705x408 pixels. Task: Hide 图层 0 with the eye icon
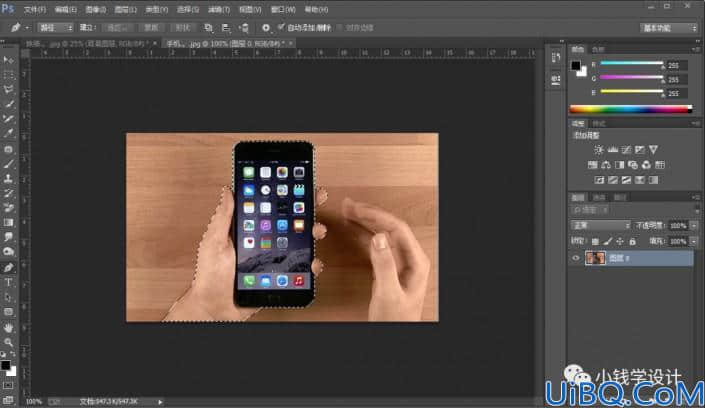click(x=576, y=258)
